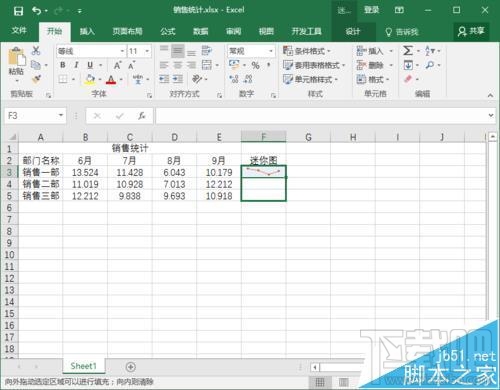This screenshot has width=500, height=390.
Task: Switch to the 数据 tab
Action: pyautogui.click(x=201, y=31)
